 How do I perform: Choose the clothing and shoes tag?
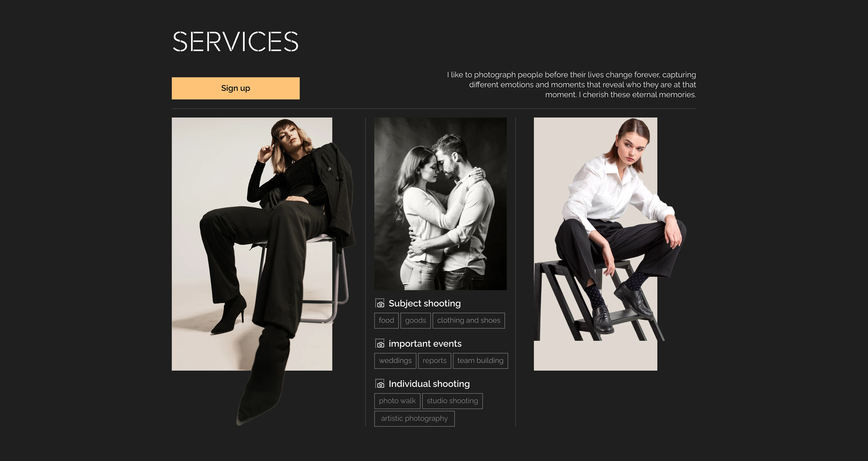click(469, 320)
